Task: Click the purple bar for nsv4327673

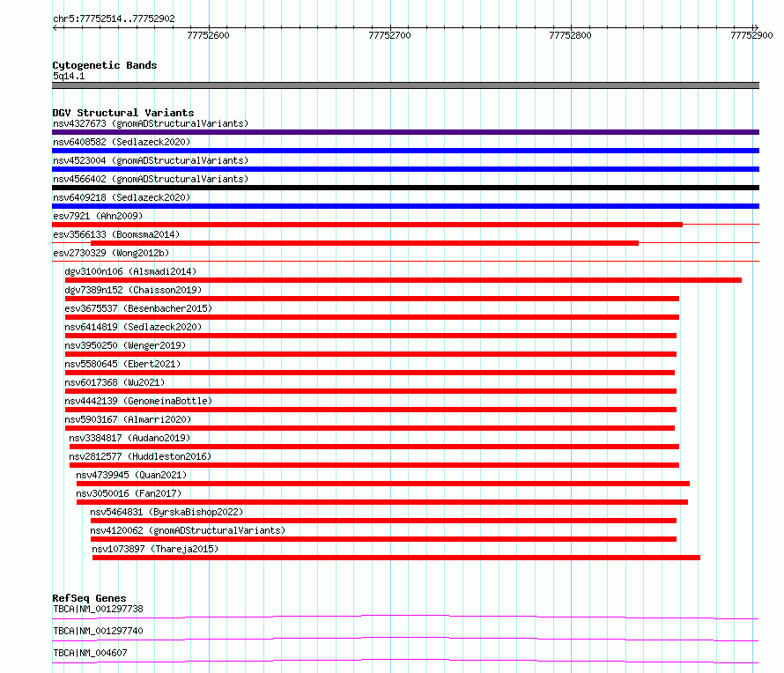Action: (405, 132)
